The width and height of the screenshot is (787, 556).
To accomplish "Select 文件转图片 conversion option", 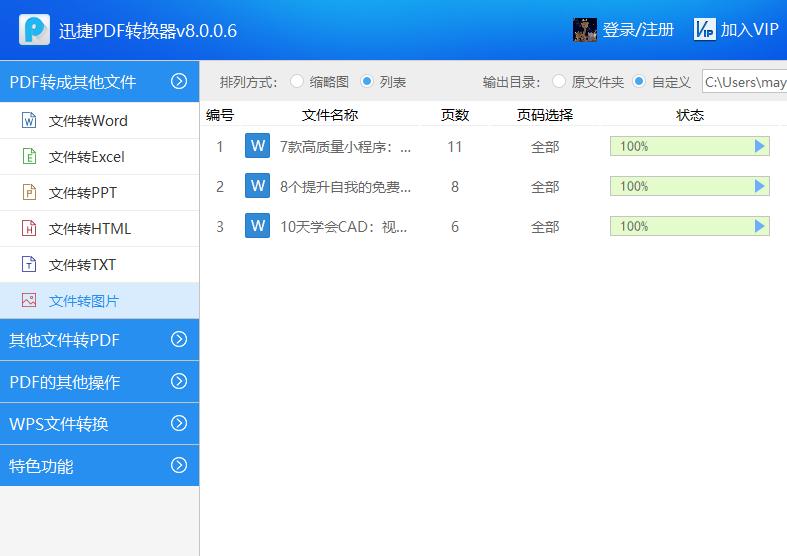I will [x=99, y=301].
